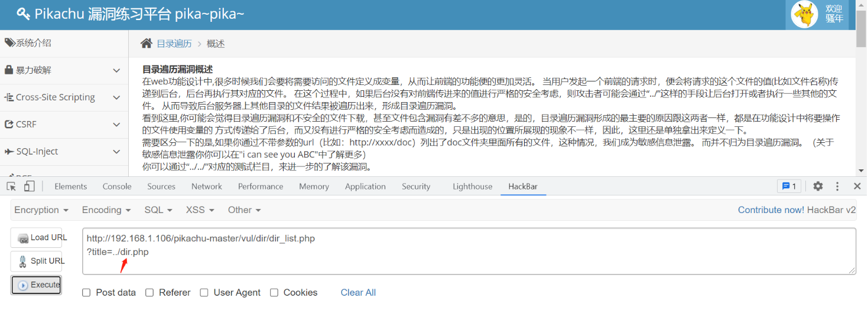This screenshot has width=868, height=314.
Task: Switch to the Security tab
Action: pyautogui.click(x=416, y=187)
